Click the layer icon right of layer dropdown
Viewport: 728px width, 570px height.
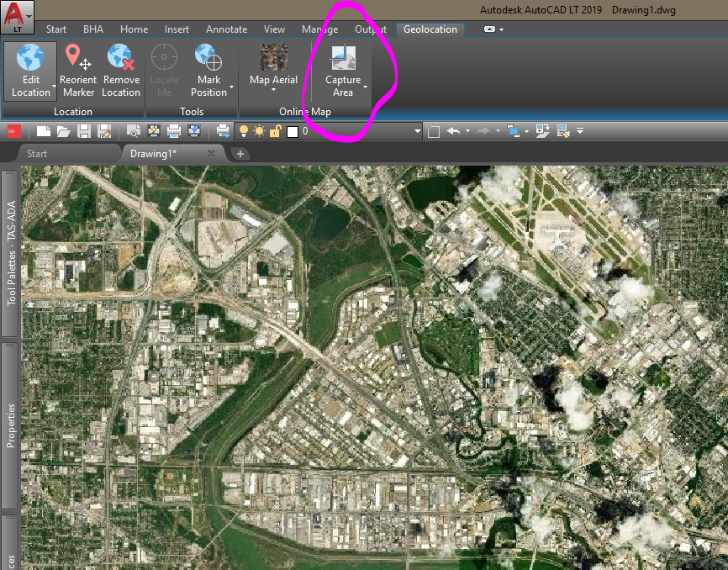(x=433, y=131)
